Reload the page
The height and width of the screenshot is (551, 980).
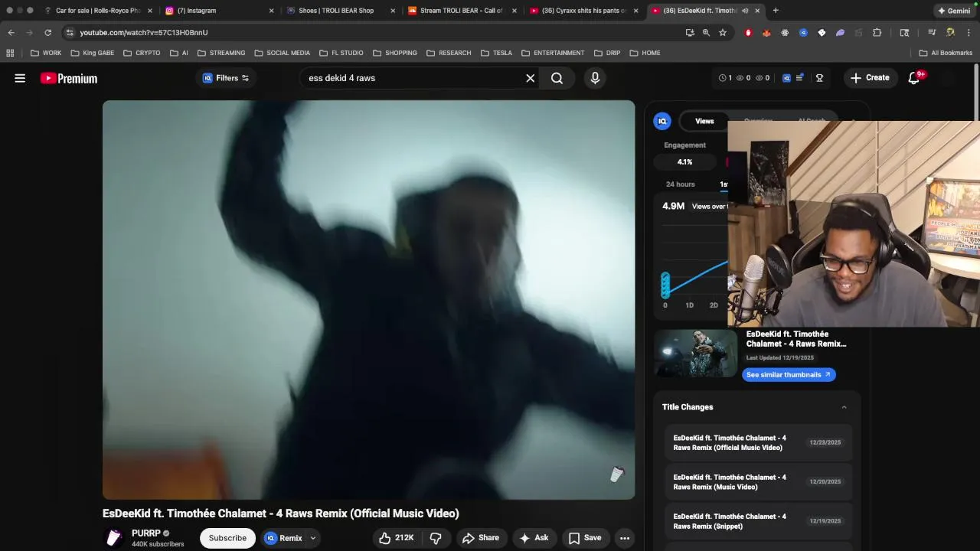point(47,33)
